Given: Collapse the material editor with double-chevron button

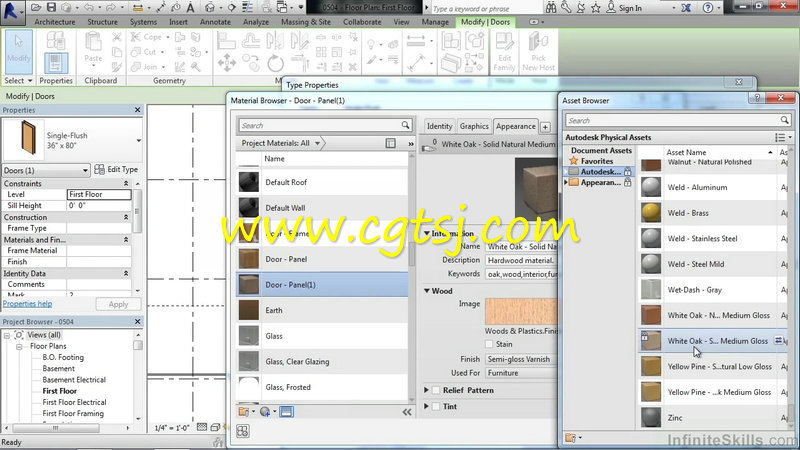Looking at the screenshot, I should pyautogui.click(x=407, y=412).
